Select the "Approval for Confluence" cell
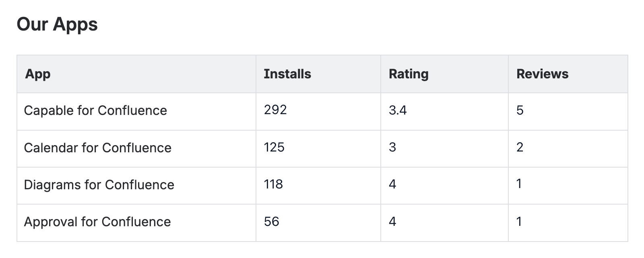 (97, 222)
